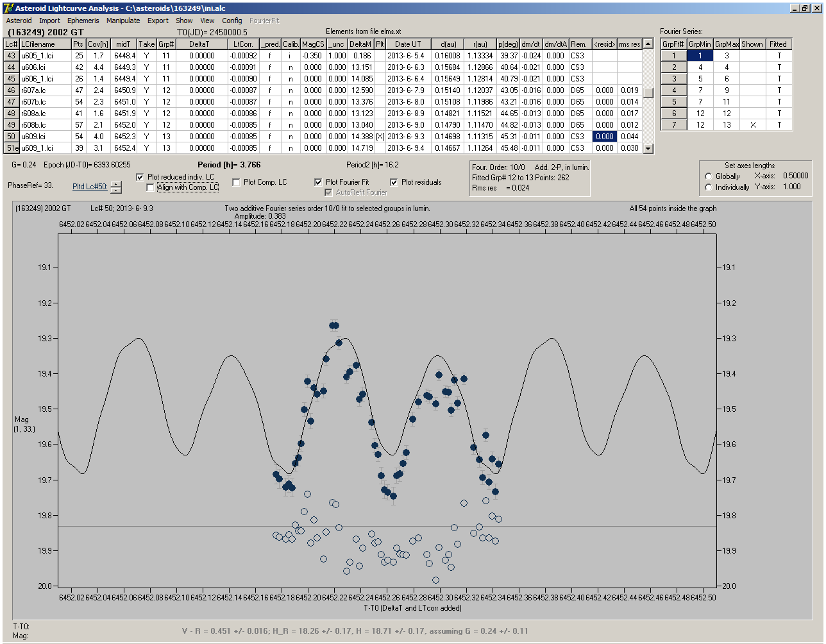Click the lightcurve table scrollbar up arrow

[x=648, y=44]
